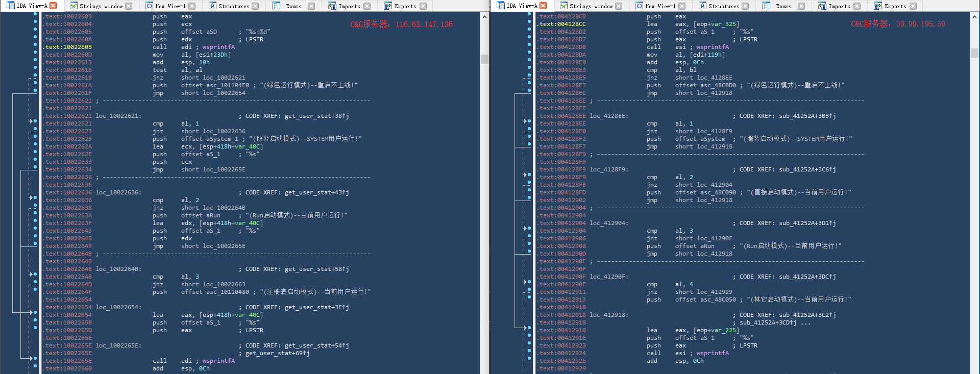This screenshot has height=374, width=980.
Task: Toggle breakpoint dot at address 1002260B
Action: click(35, 47)
